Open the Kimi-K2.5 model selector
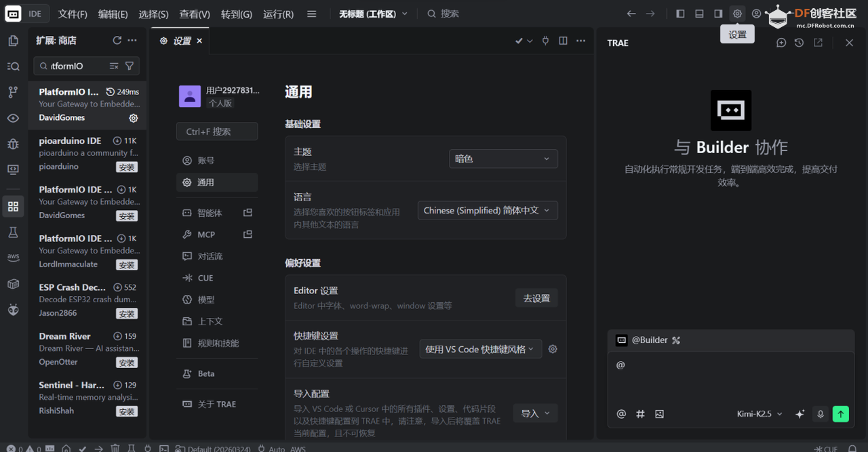Screen dimensions: 868x452 click(x=758, y=413)
